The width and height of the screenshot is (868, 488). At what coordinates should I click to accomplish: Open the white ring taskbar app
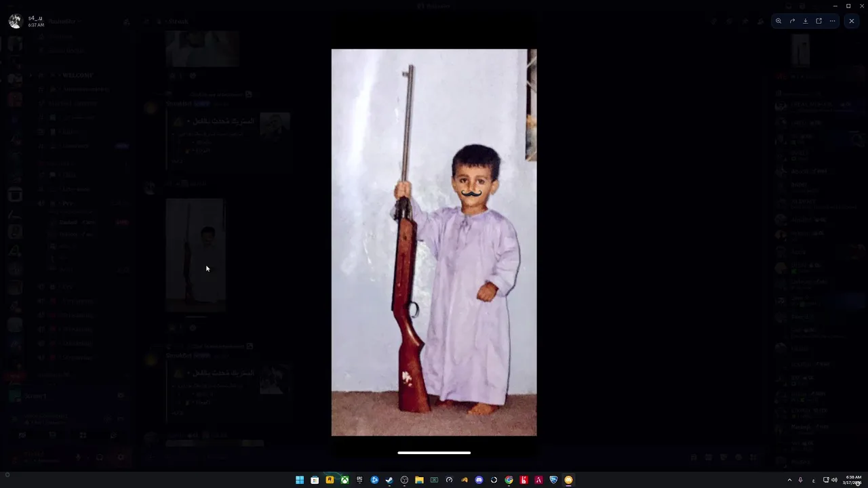494,480
